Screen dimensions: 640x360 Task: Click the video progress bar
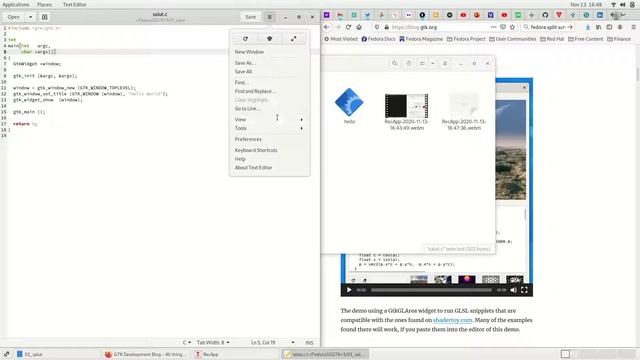tap(431, 290)
